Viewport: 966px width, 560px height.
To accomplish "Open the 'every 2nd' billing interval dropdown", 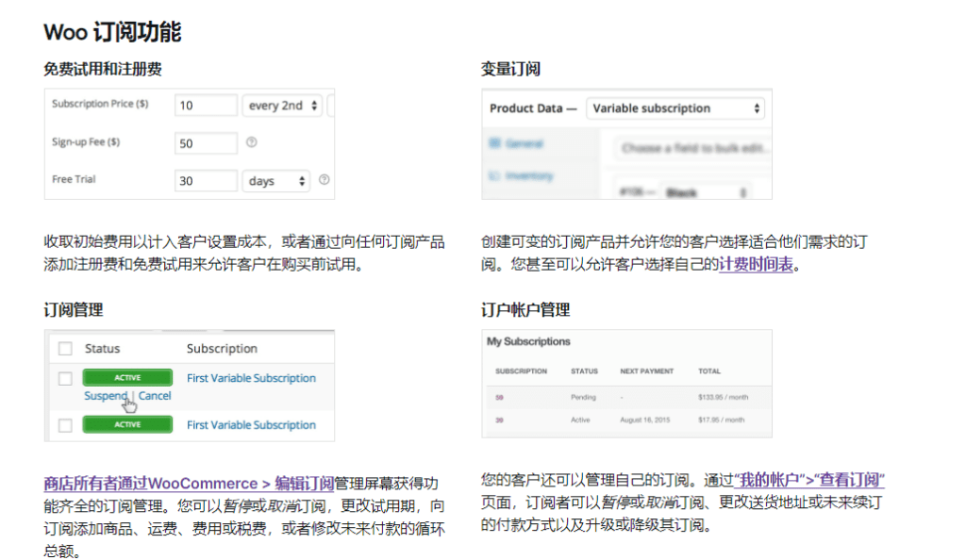I will click(x=282, y=106).
